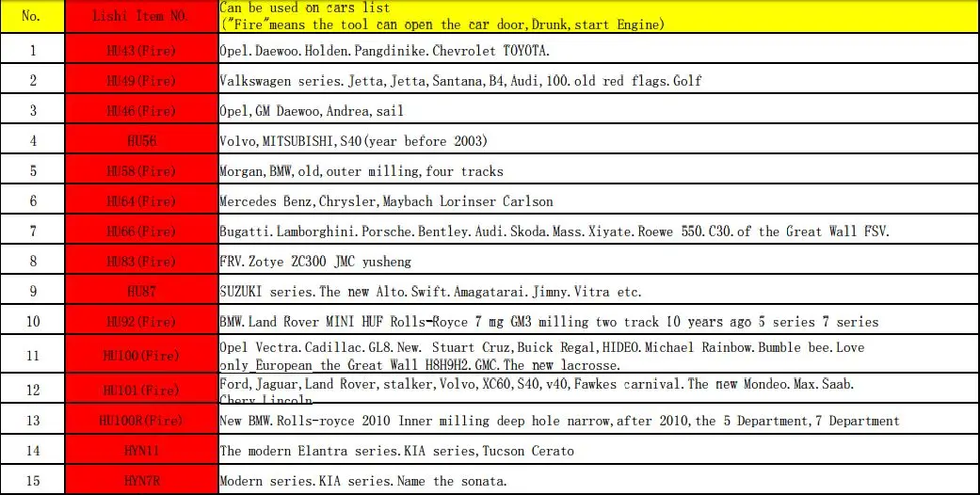Image resolution: width=980 pixels, height=495 pixels.
Task: Select row number 4 cell
Action: pyautogui.click(x=33, y=138)
